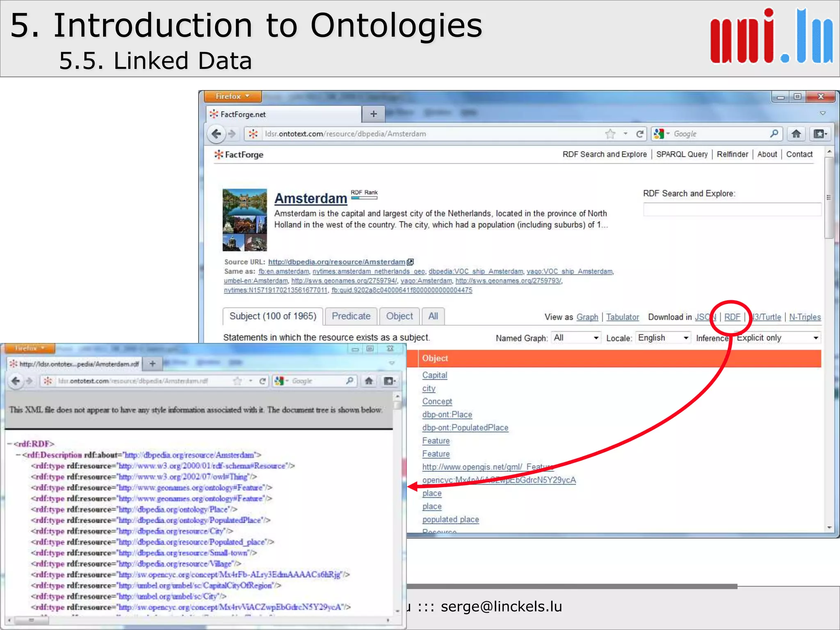Open tab list arrow in main browser

click(822, 113)
